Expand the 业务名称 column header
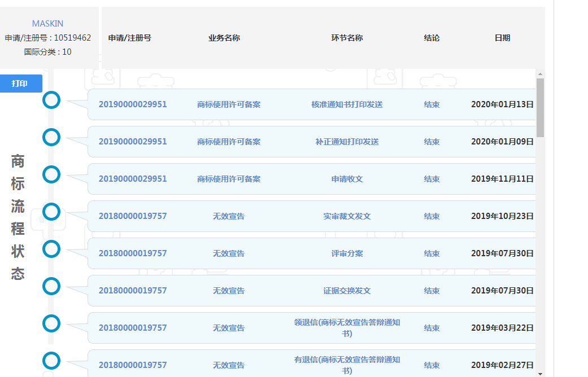Viewport: 588px width, 377px height. [x=224, y=38]
